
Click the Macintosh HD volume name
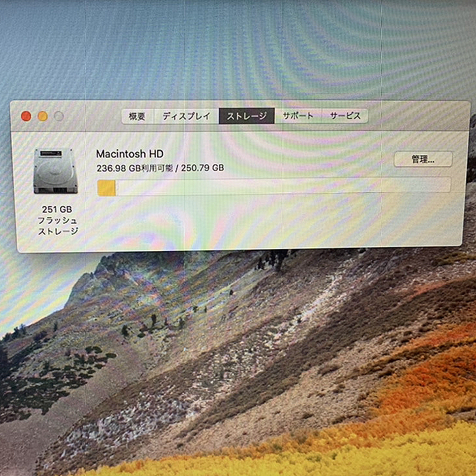pos(130,154)
